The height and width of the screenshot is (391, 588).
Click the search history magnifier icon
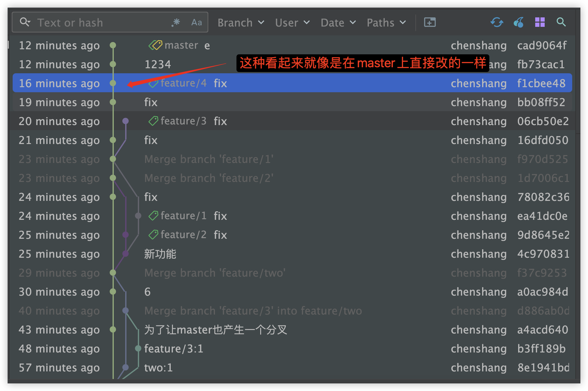[x=25, y=22]
